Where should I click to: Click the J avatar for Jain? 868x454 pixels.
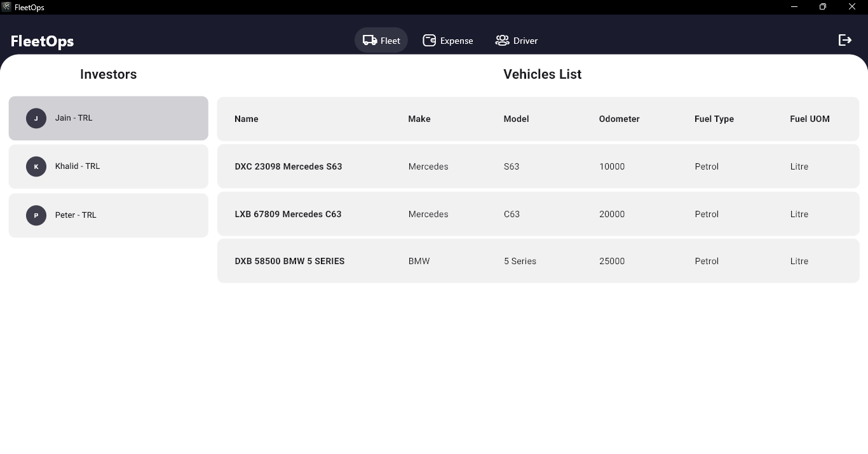[x=36, y=118]
